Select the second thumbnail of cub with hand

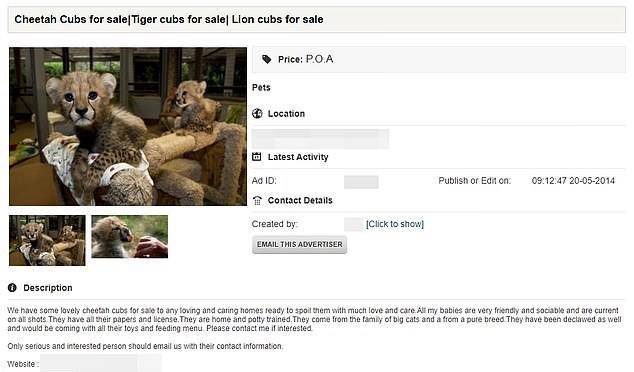(129, 237)
